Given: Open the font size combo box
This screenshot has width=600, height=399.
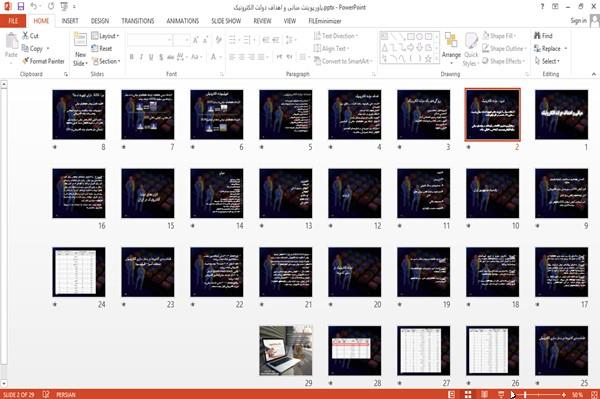Looking at the screenshot, I should [181, 40].
